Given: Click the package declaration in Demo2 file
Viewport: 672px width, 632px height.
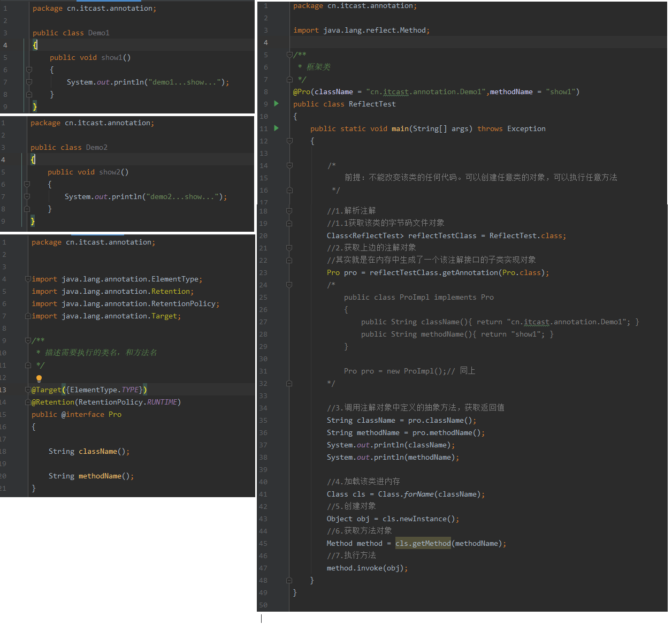Looking at the screenshot, I should click(92, 123).
